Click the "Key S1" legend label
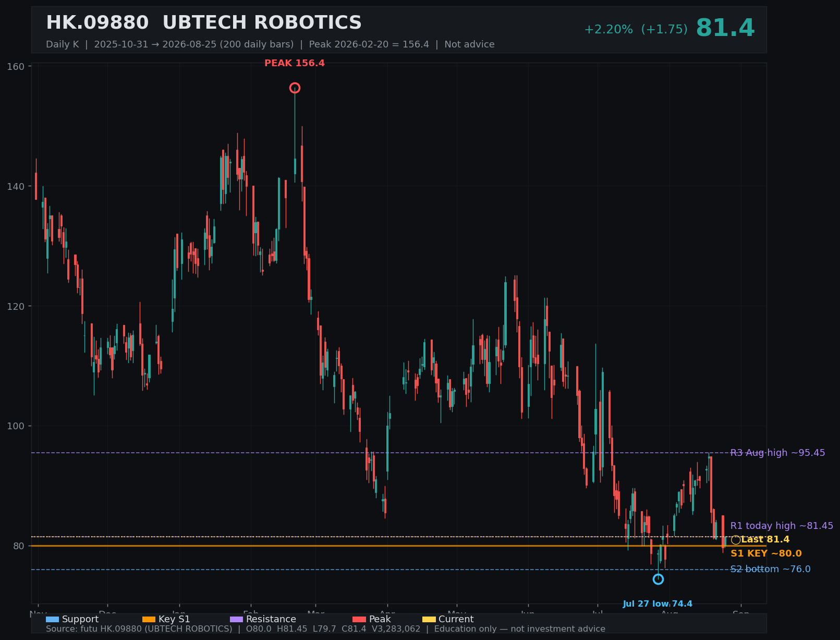The width and height of the screenshot is (840, 640). pyautogui.click(x=174, y=619)
